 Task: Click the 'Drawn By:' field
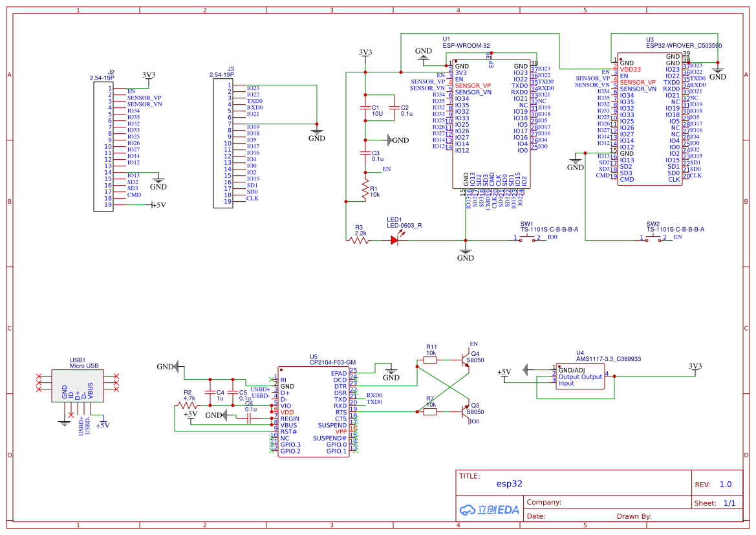pyautogui.click(x=634, y=516)
